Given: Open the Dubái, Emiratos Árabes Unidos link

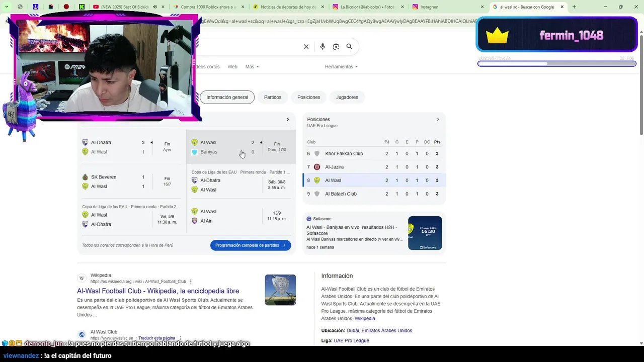Looking at the screenshot, I should pos(379,331).
